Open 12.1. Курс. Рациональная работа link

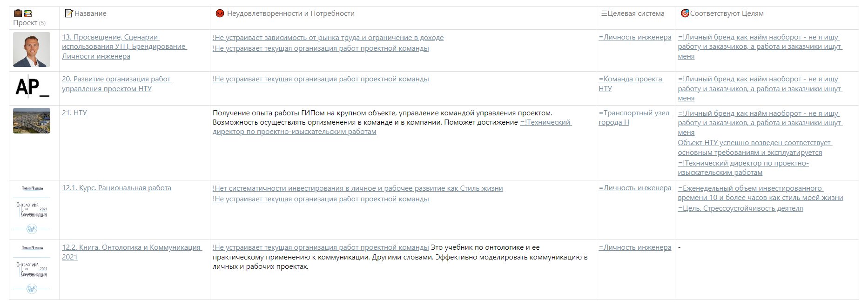pyautogui.click(x=116, y=188)
